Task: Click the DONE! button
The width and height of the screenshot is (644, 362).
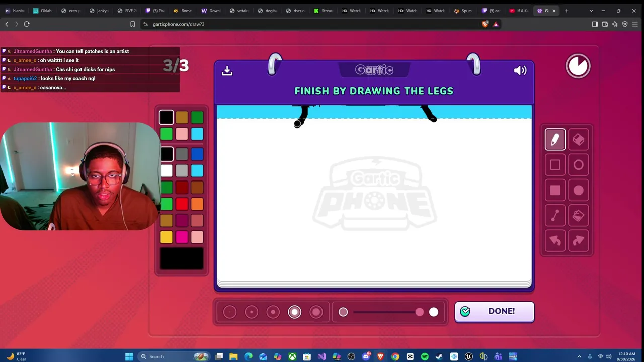Action: (x=494, y=311)
